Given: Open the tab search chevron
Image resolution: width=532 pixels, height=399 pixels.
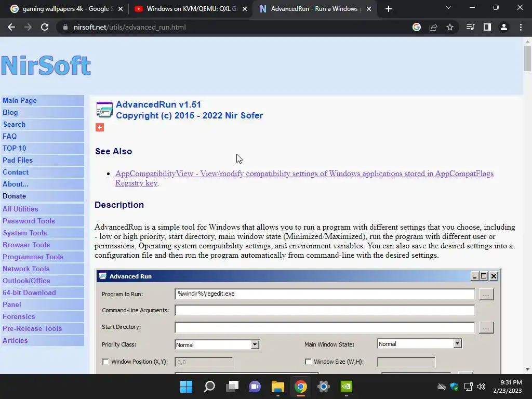Looking at the screenshot, I should tap(448, 7).
